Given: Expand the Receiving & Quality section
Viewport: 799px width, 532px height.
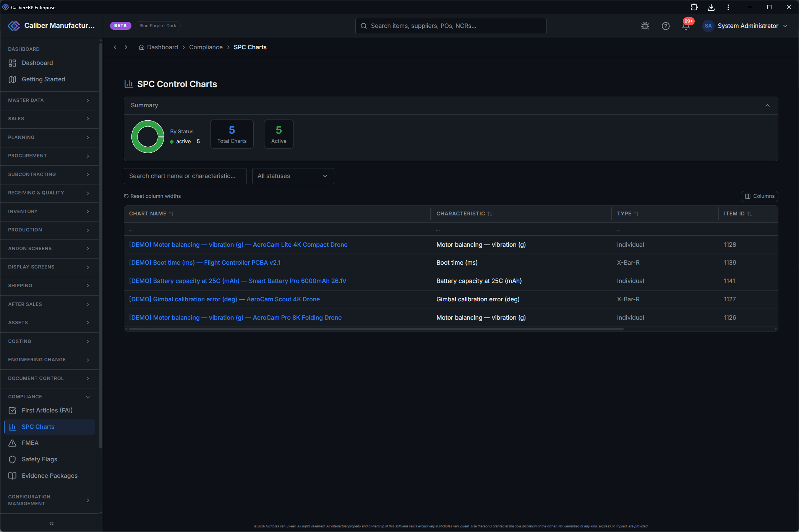Looking at the screenshot, I should pyautogui.click(x=49, y=193).
